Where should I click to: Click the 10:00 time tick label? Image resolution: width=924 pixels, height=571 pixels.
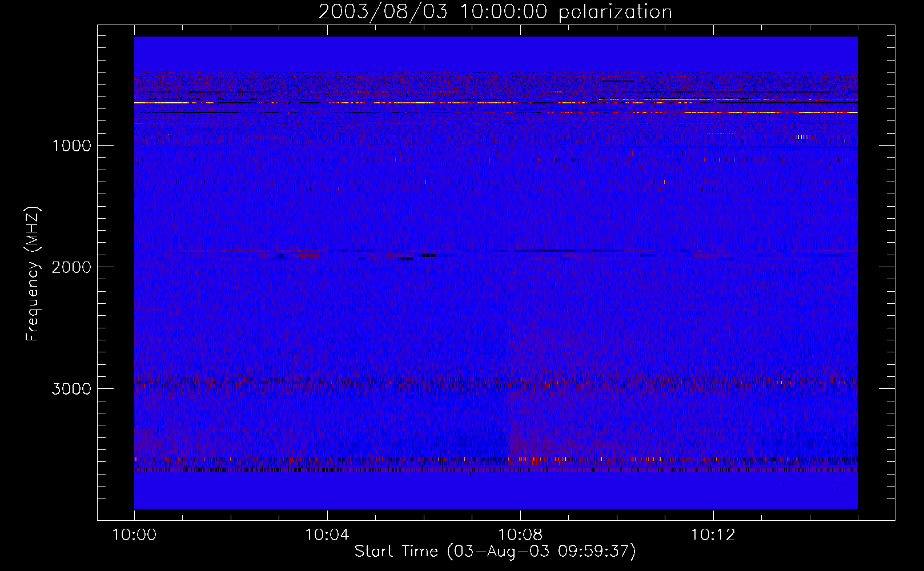pyautogui.click(x=134, y=535)
